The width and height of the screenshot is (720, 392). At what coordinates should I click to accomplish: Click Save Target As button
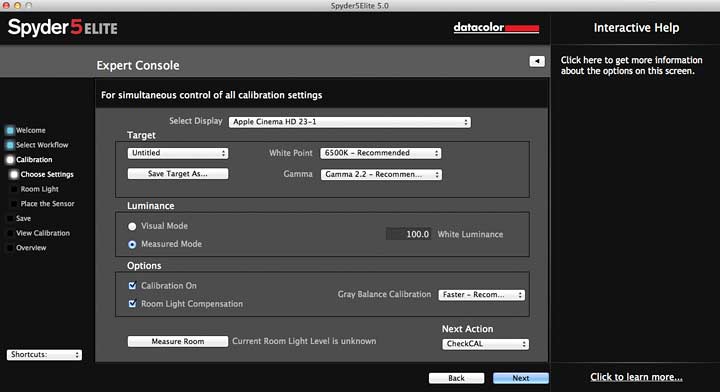[x=178, y=174]
